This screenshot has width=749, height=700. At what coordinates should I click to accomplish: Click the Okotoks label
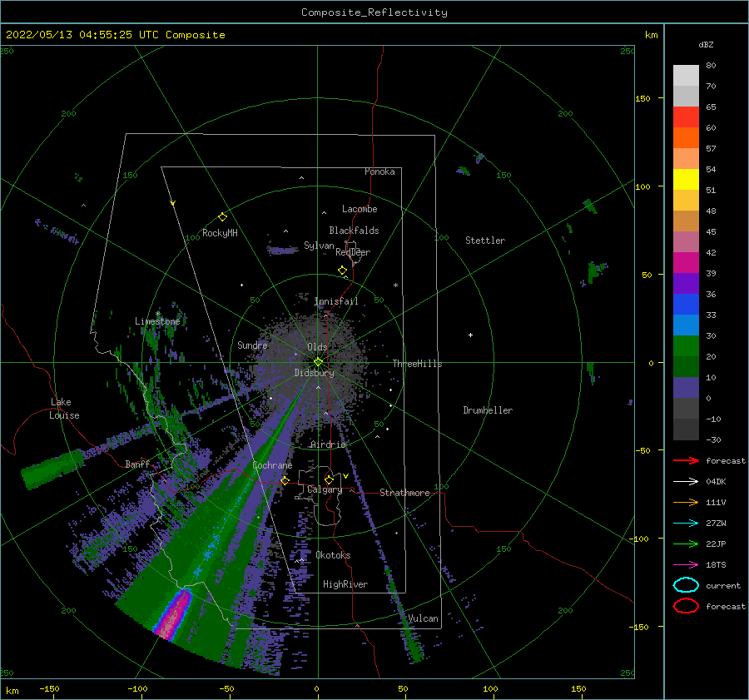333,555
